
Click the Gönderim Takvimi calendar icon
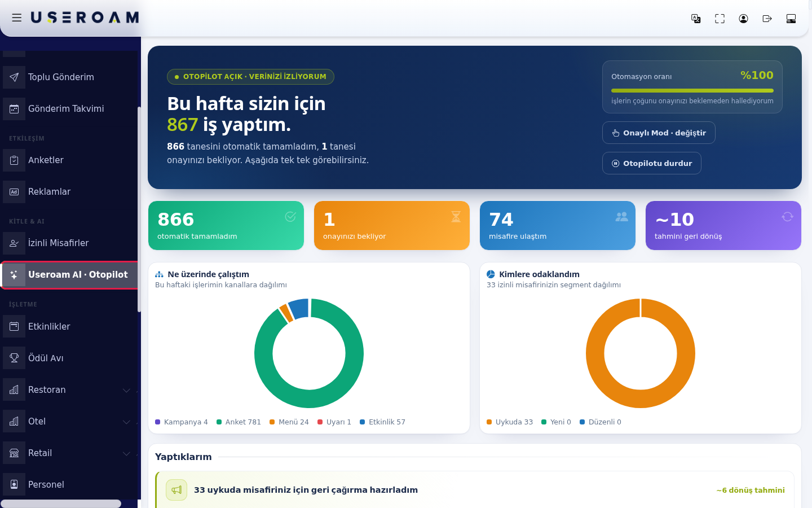click(x=14, y=109)
